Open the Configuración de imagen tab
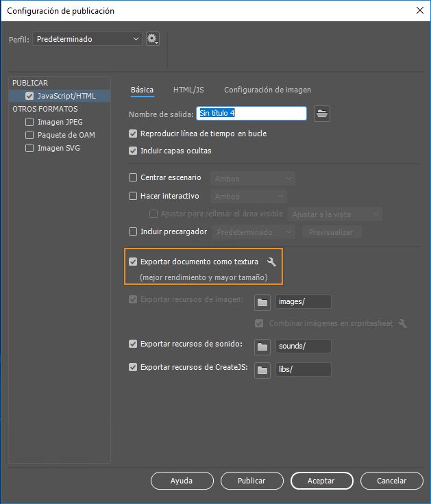 click(x=267, y=90)
